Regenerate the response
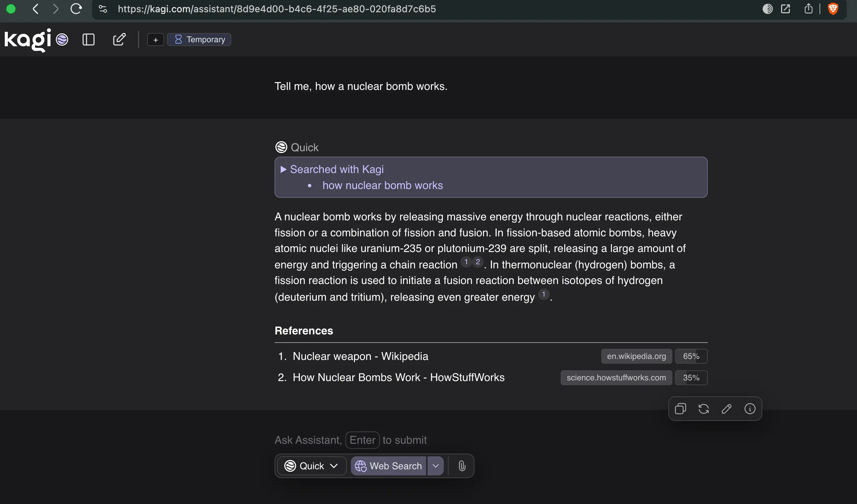 pos(704,409)
